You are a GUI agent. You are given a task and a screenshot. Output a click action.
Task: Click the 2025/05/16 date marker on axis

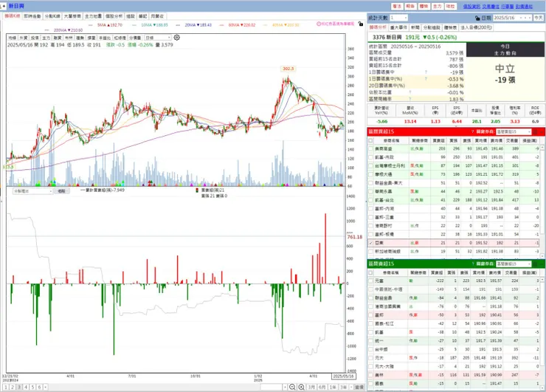(343, 376)
